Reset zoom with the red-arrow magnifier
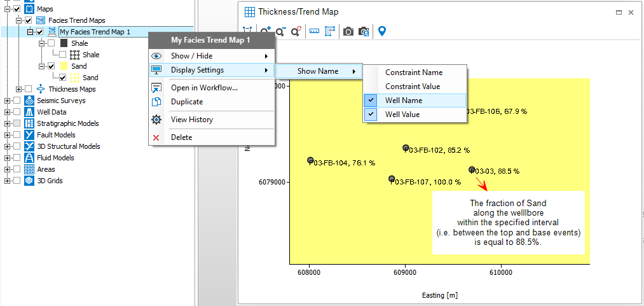The height and width of the screenshot is (306, 644). click(x=296, y=31)
